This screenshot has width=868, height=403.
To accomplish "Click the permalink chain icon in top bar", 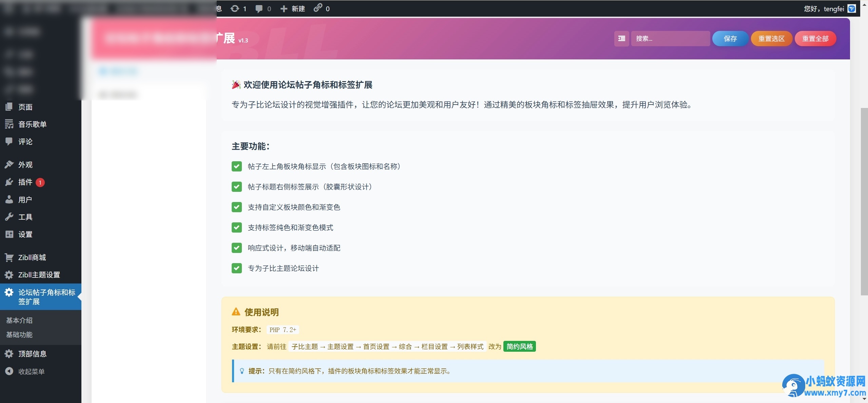I will pyautogui.click(x=317, y=8).
